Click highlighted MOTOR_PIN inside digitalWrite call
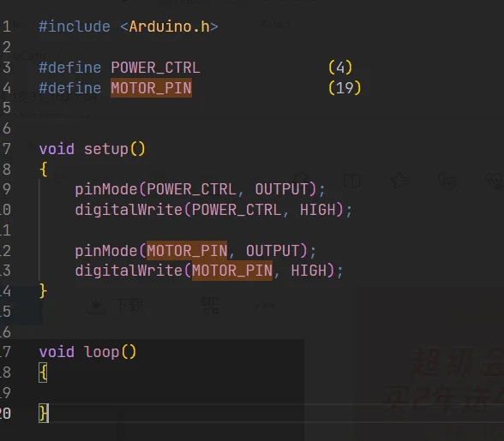The image size is (504, 441). click(x=232, y=271)
